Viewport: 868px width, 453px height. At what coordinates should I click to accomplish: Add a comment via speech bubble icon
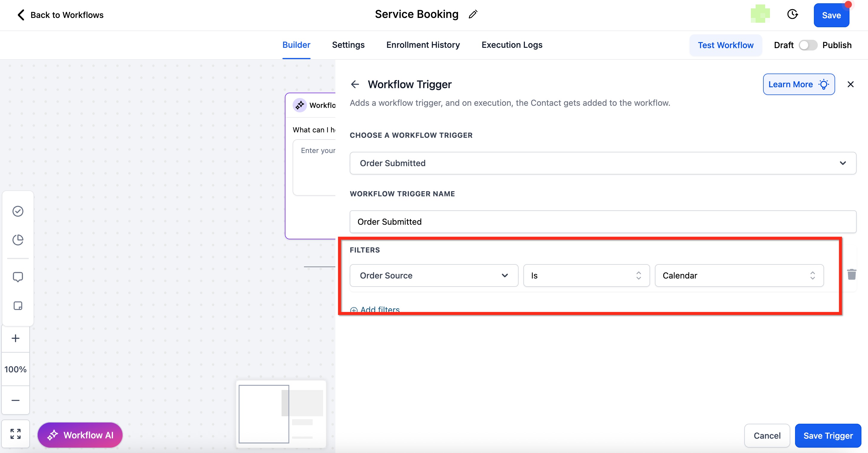click(x=18, y=277)
